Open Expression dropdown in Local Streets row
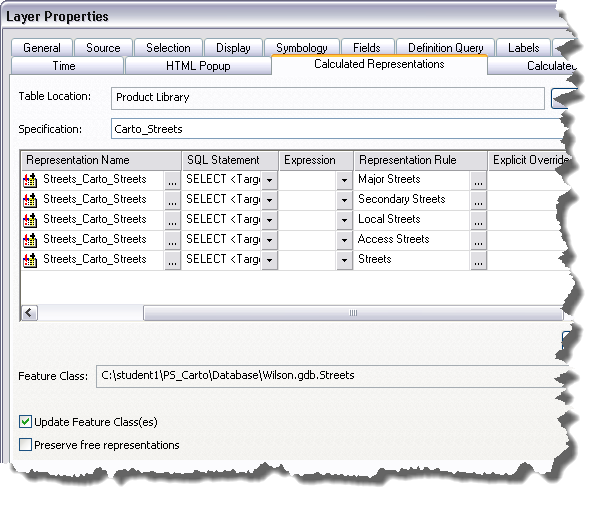Screen dimensions: 596x506 pos(344,220)
